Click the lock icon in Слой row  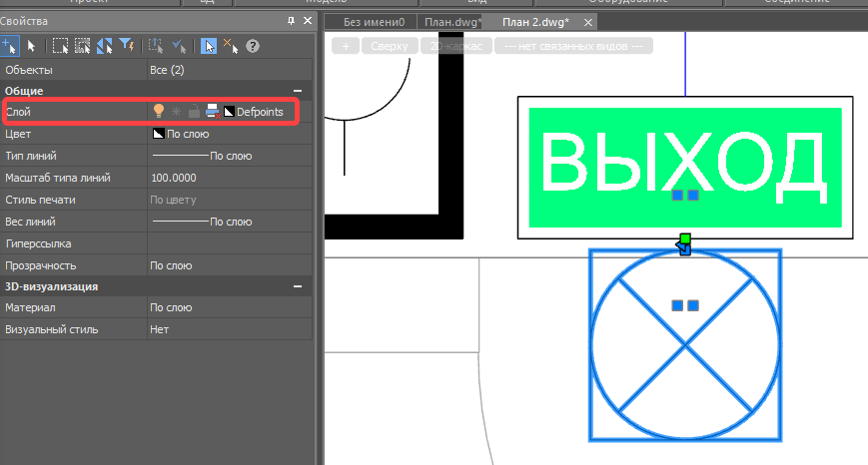194,112
